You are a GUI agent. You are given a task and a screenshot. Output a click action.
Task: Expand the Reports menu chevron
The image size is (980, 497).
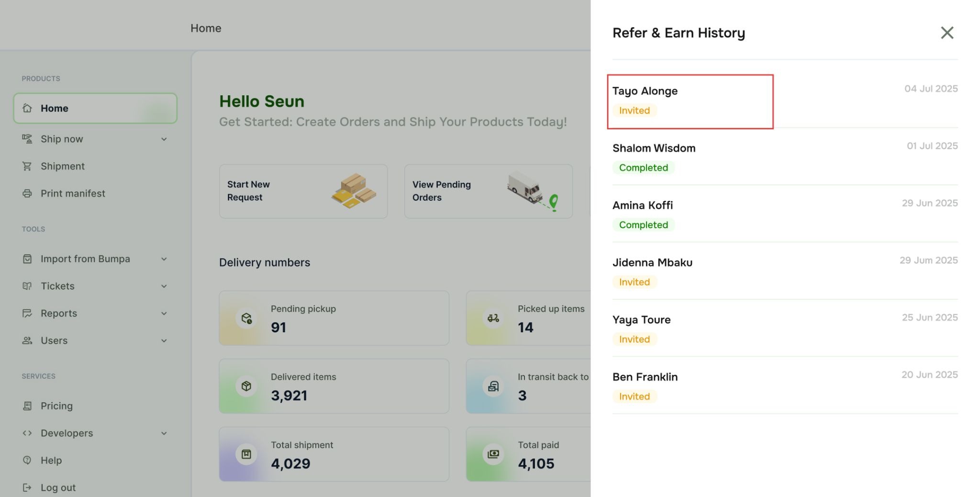coord(164,314)
